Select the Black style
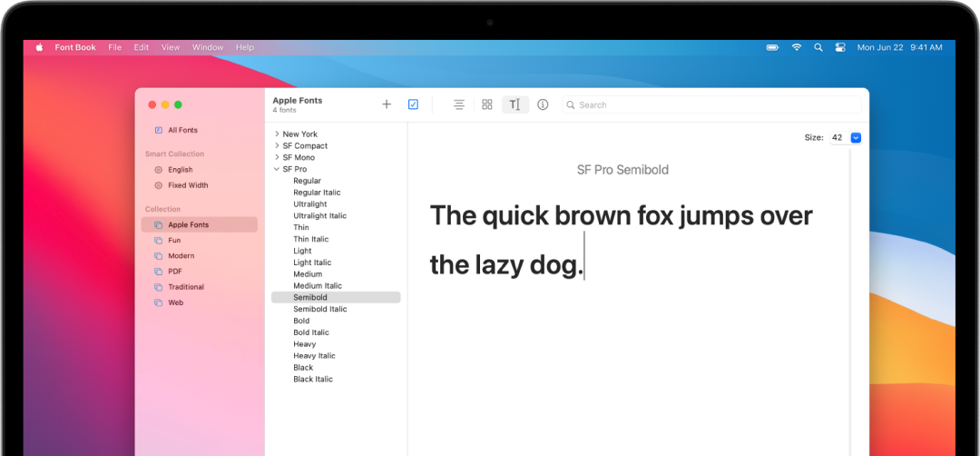 (303, 368)
